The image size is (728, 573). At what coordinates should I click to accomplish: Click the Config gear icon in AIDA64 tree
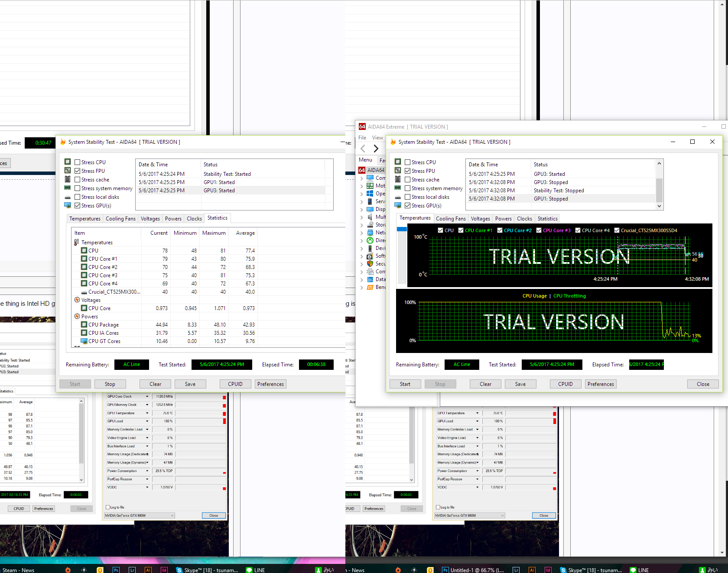(370, 272)
